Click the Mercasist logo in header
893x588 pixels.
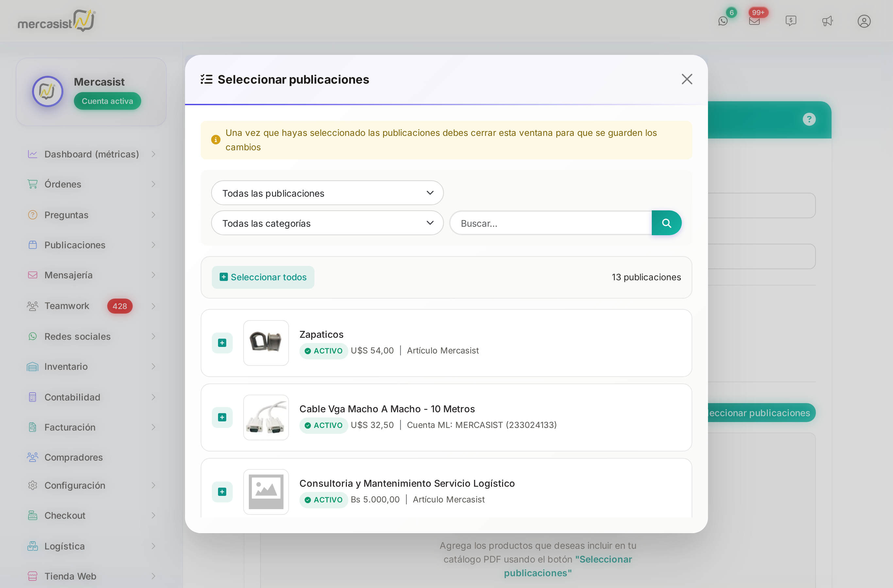57,21
